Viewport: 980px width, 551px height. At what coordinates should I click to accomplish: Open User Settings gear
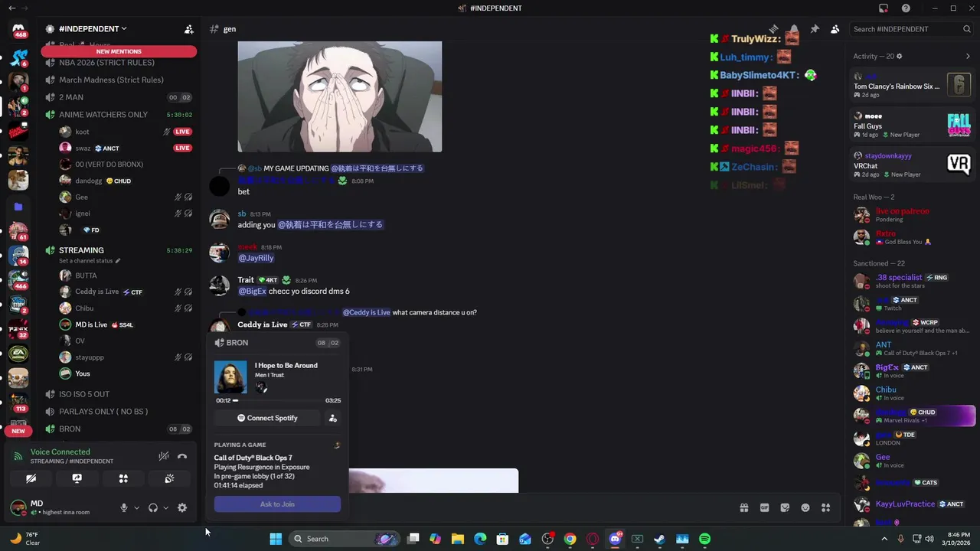182,507
